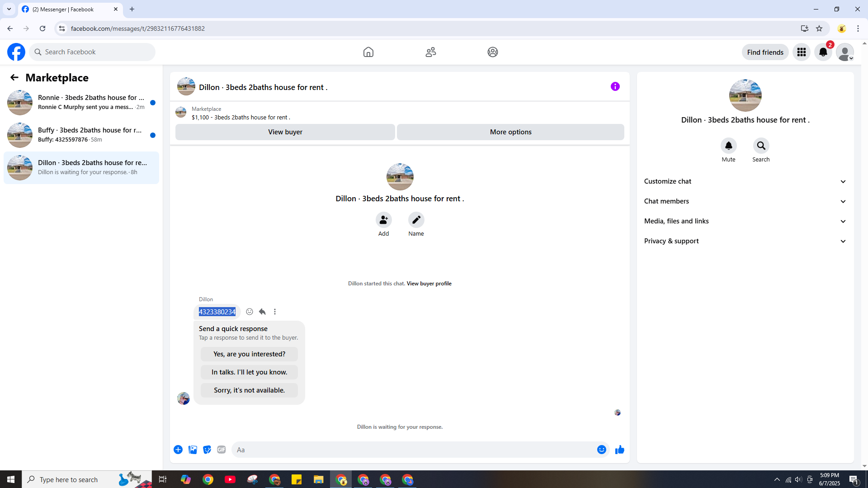Send quick response 'Sorry, it's not available.'
Screen dimensions: 868x488
[249, 390]
